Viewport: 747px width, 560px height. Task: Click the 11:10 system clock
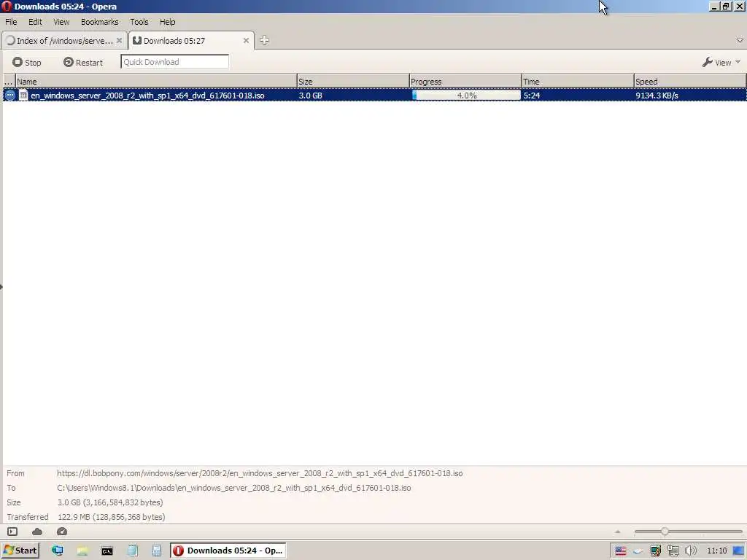click(717, 551)
